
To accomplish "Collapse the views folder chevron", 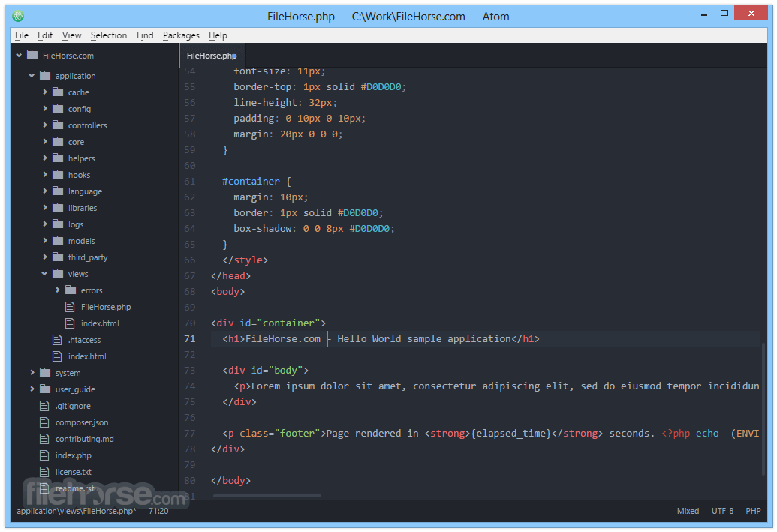I will coord(44,273).
